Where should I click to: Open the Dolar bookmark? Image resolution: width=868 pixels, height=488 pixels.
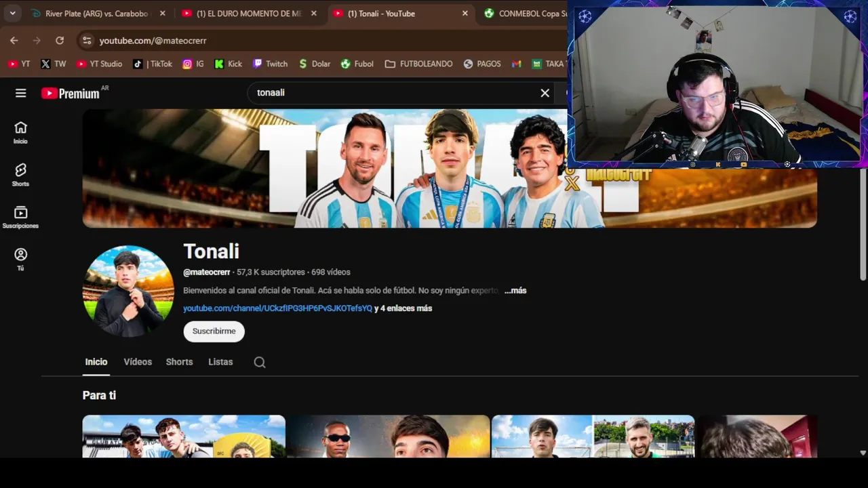pos(314,64)
